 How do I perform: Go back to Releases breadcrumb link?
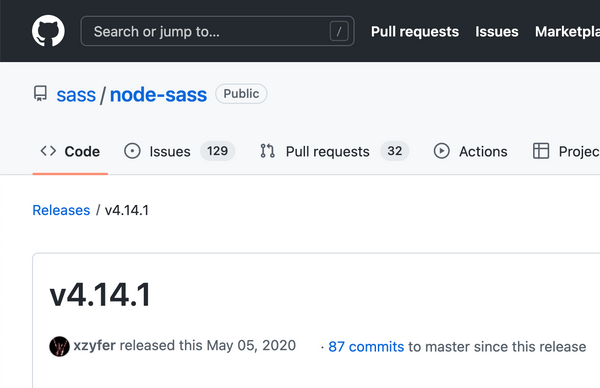[61, 210]
